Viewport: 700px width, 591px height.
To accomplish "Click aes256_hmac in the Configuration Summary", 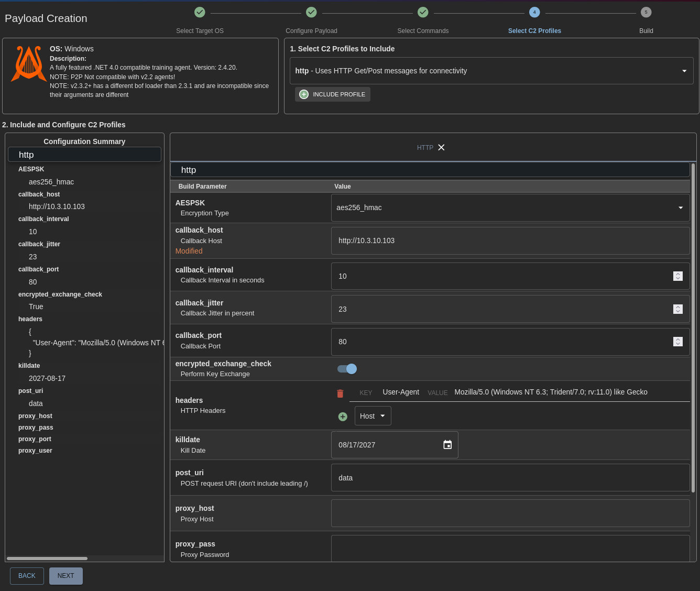I will coord(51,182).
